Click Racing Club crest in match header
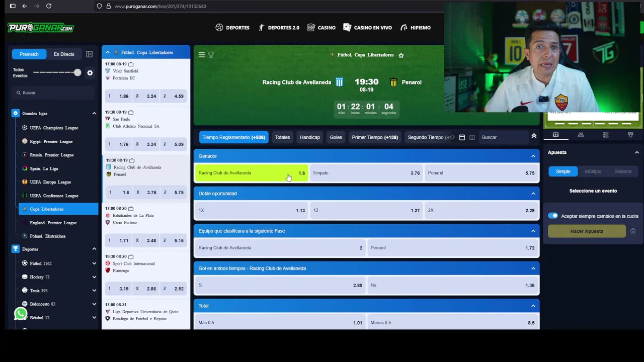The height and width of the screenshot is (362, 644). pos(339,82)
